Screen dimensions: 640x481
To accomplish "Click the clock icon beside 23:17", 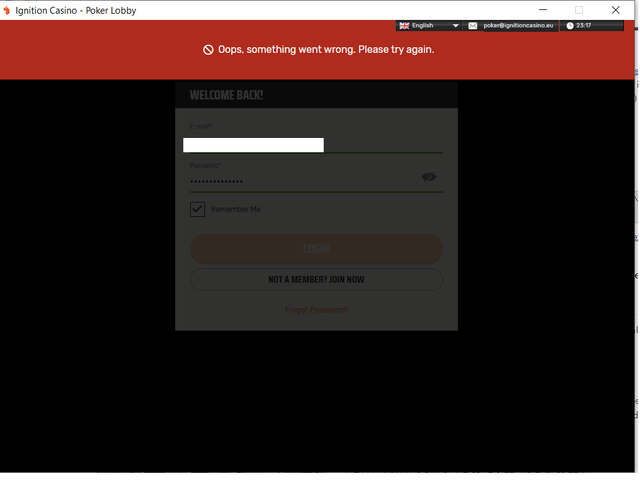I will click(x=570, y=26).
